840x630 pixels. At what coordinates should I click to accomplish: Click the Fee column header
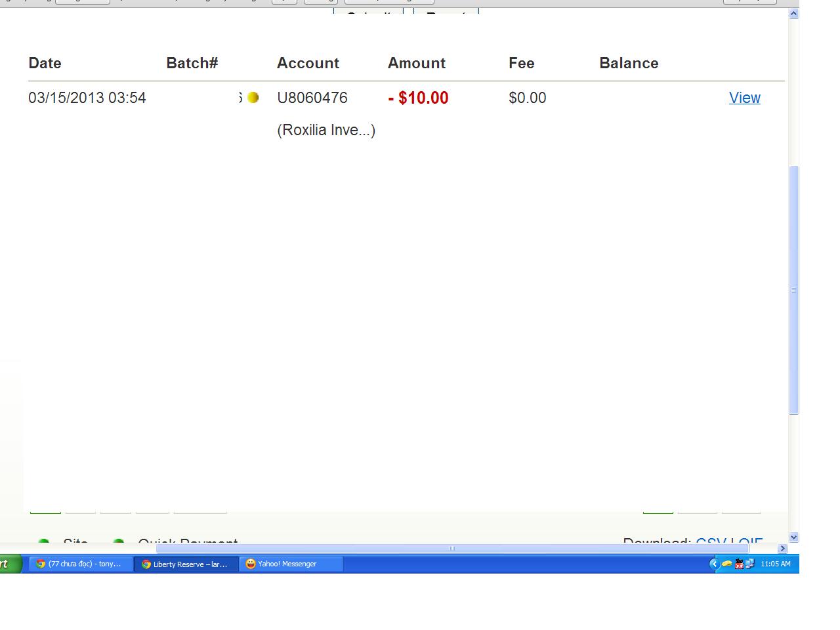pos(522,63)
